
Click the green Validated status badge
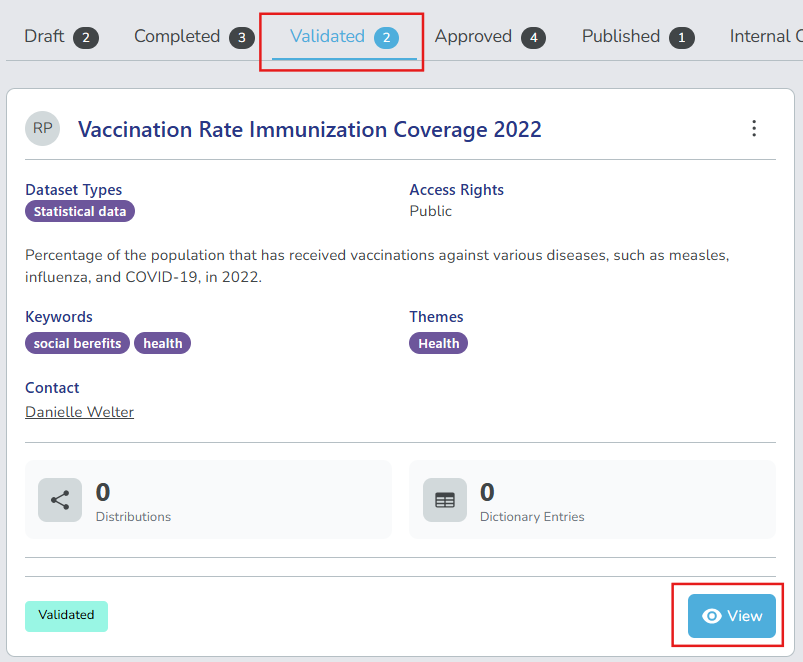[66, 615]
